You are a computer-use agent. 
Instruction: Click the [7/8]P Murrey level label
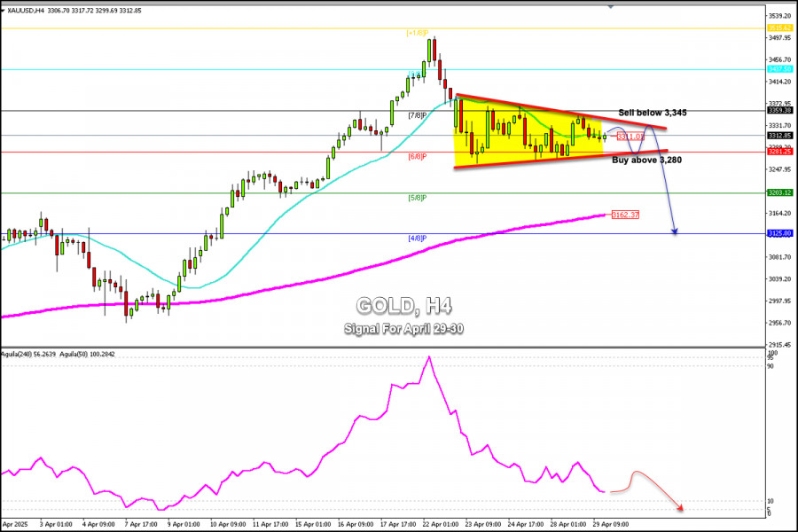[418, 115]
